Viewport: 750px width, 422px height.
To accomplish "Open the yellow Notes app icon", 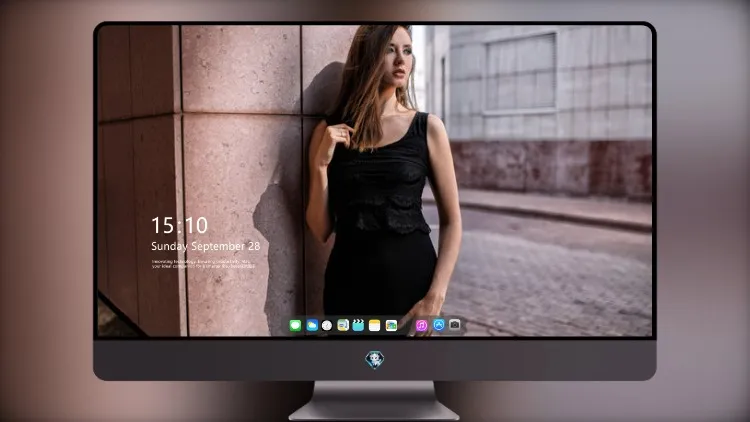I will pyautogui.click(x=375, y=326).
